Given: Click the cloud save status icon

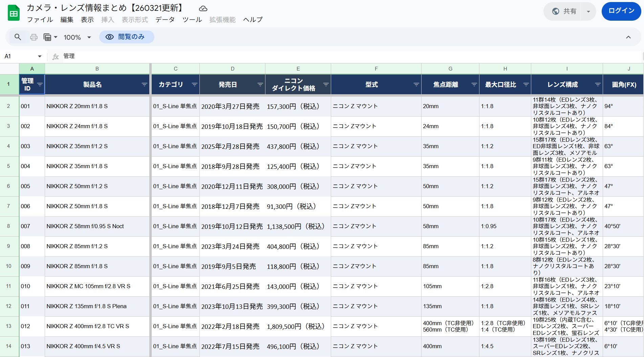Looking at the screenshot, I should (203, 8).
